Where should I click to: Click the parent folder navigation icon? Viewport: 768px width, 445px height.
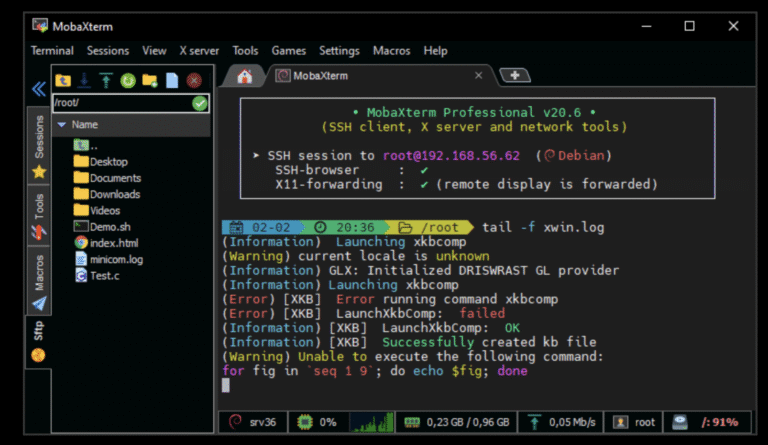click(63, 80)
